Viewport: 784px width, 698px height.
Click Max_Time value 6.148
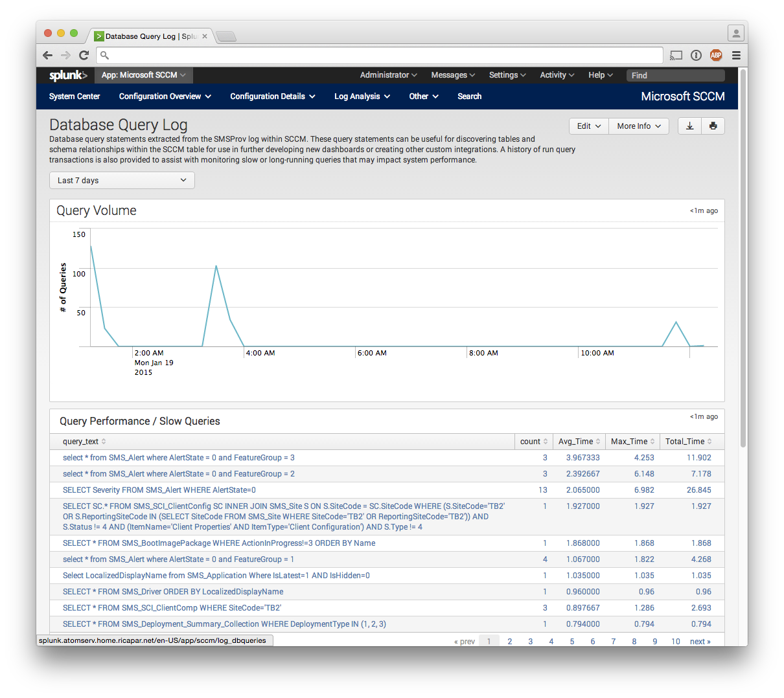pyautogui.click(x=644, y=474)
